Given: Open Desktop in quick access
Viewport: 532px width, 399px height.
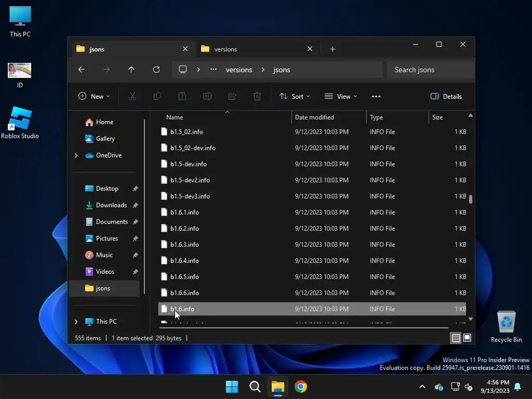Looking at the screenshot, I should click(104, 189).
